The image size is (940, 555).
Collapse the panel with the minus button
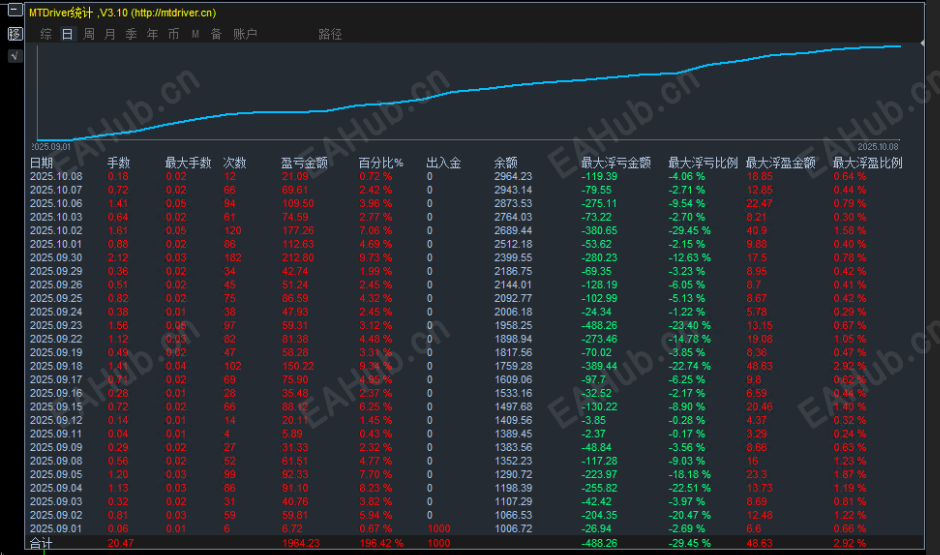(15, 10)
